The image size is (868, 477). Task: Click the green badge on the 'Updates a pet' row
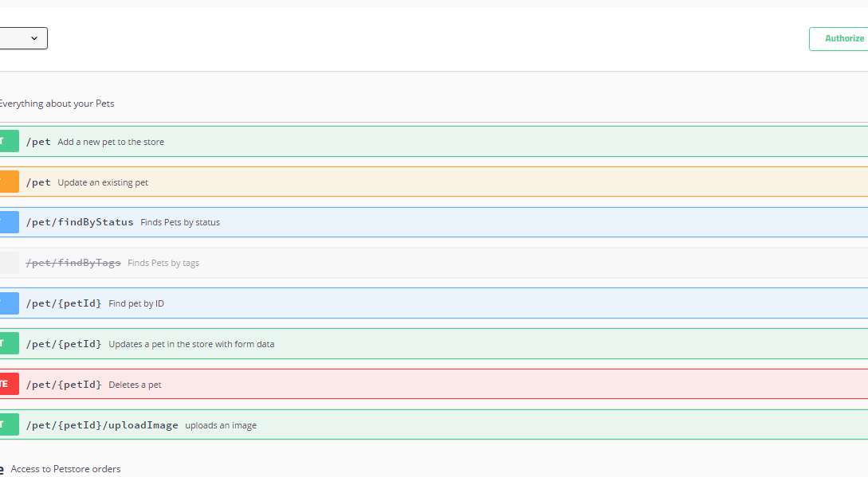[8, 344]
